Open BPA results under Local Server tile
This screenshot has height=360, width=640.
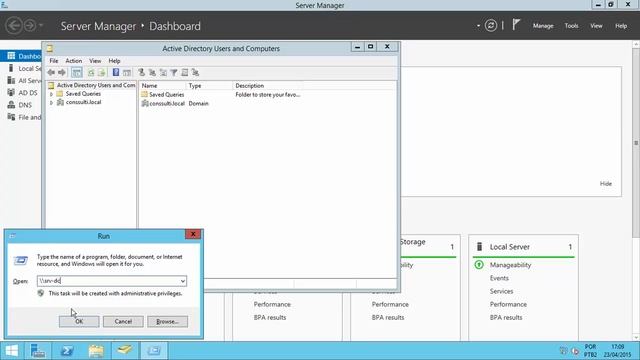coord(506,317)
